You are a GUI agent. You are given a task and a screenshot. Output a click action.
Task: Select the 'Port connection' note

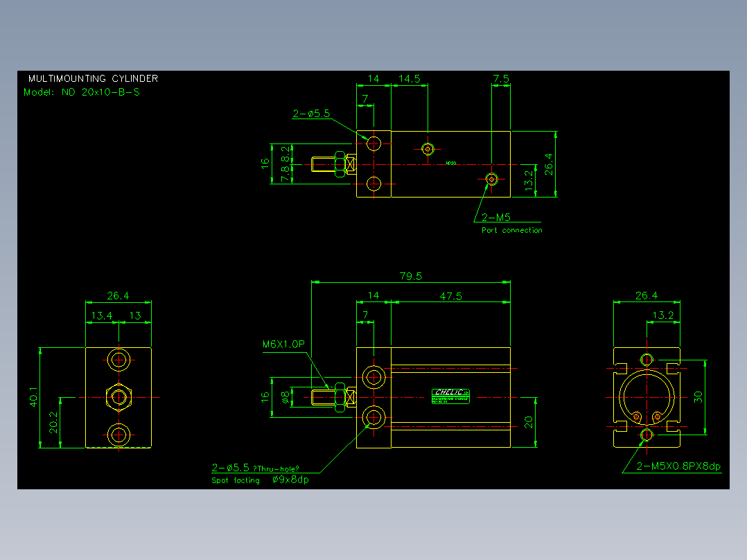511,230
